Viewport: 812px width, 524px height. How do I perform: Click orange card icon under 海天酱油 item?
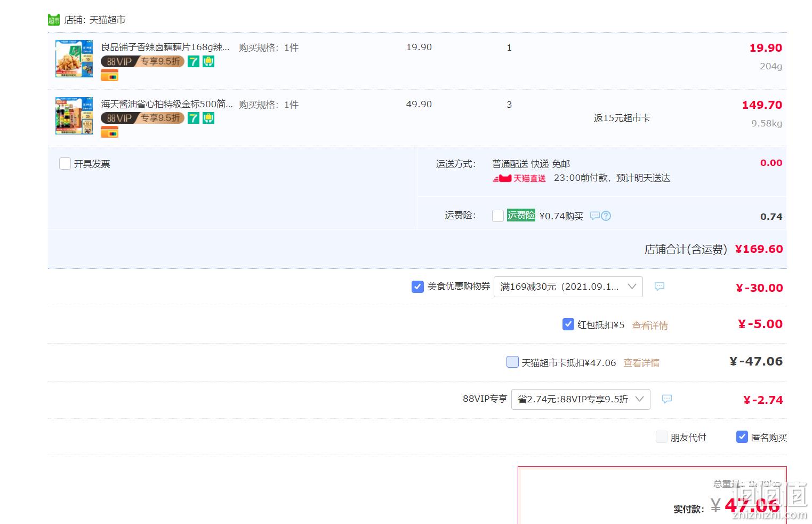pyautogui.click(x=109, y=132)
